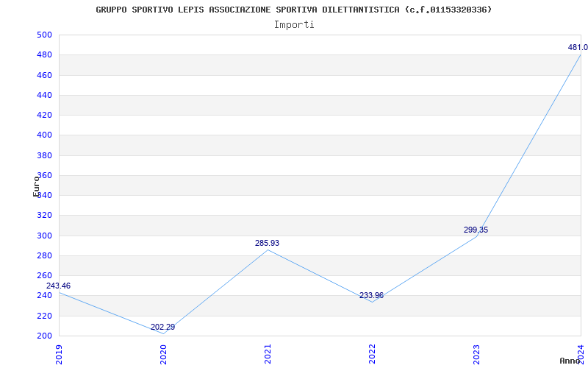The height and width of the screenshot is (368, 588).
Task: Select the 233.96 data label
Action: (x=371, y=296)
